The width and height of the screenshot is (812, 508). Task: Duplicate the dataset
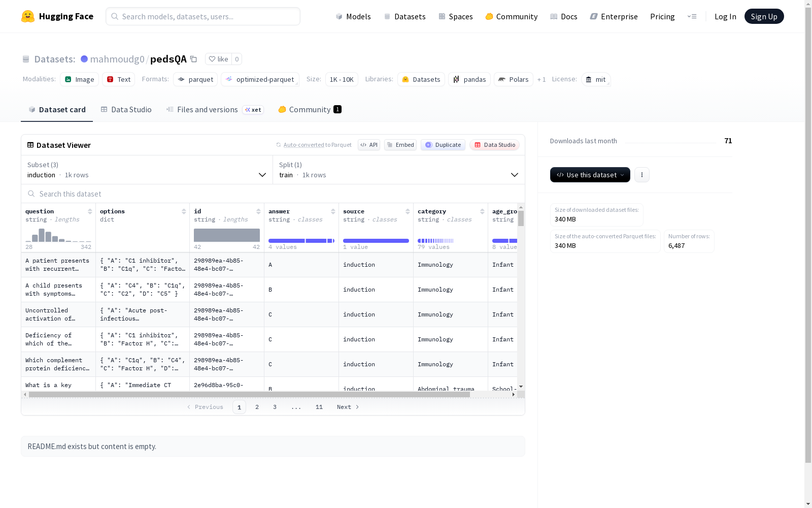pyautogui.click(x=443, y=145)
